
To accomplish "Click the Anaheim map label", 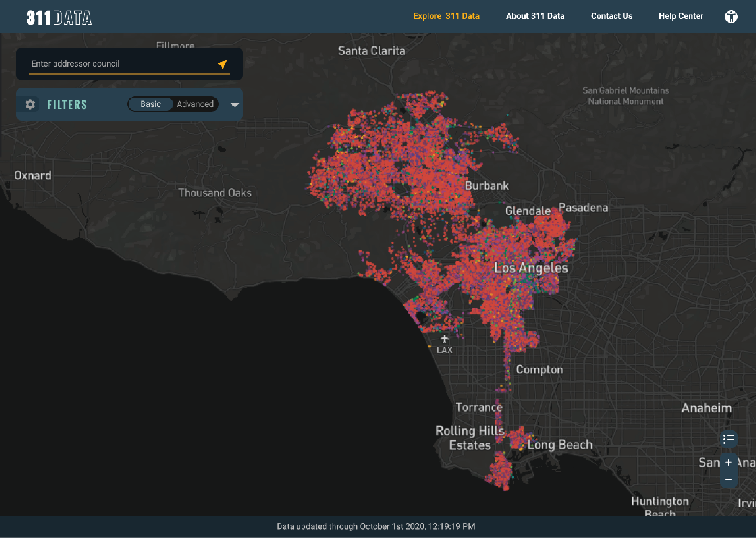I will (707, 408).
